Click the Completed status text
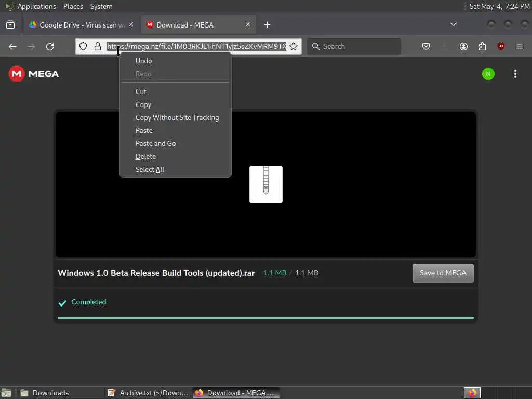 click(88, 302)
